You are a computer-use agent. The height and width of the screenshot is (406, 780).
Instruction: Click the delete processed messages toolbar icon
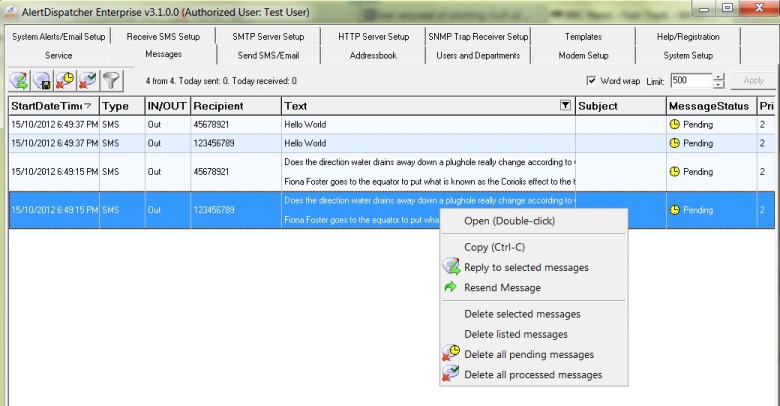pyautogui.click(x=88, y=80)
